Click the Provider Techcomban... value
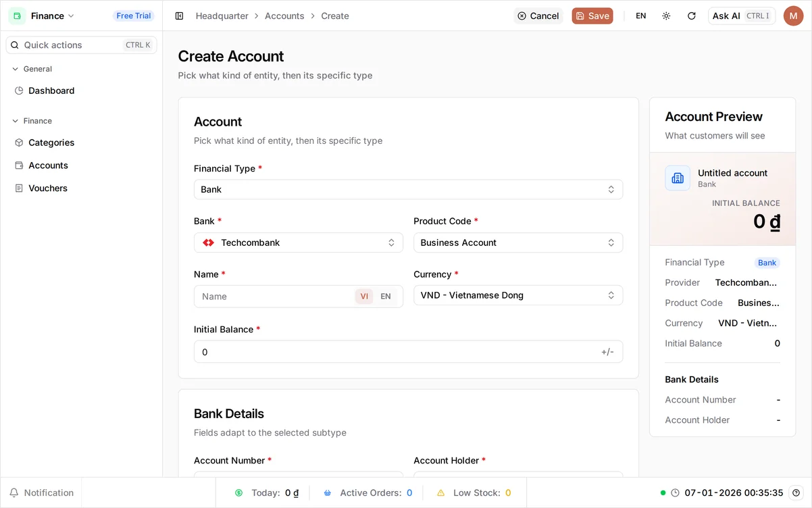812x508 pixels. [x=746, y=282]
